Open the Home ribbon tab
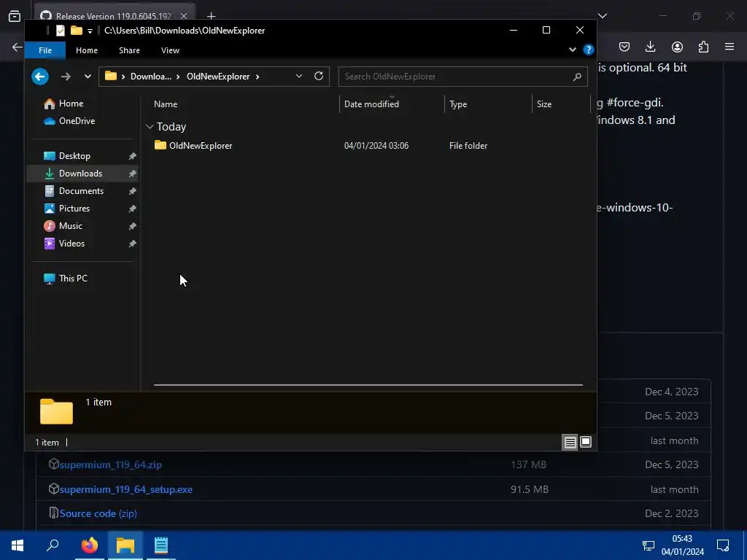The height and width of the screenshot is (560, 747). pos(87,50)
